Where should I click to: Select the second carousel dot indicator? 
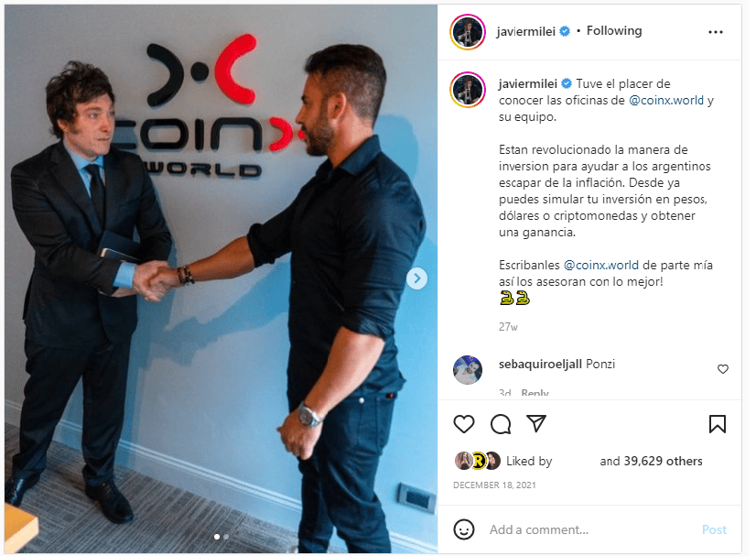pos(226,537)
